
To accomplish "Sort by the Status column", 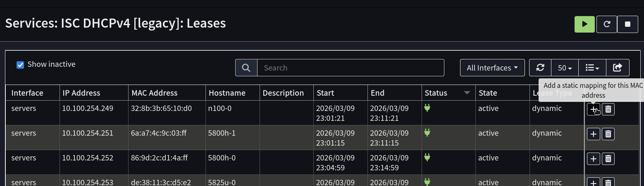I will [x=448, y=93].
